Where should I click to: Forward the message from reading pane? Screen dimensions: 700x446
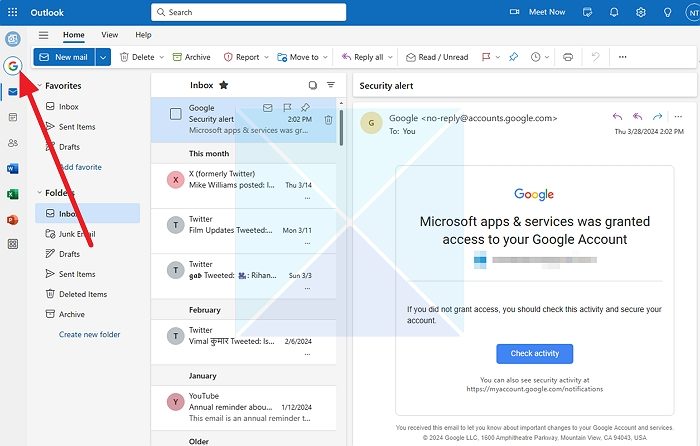tap(657, 117)
